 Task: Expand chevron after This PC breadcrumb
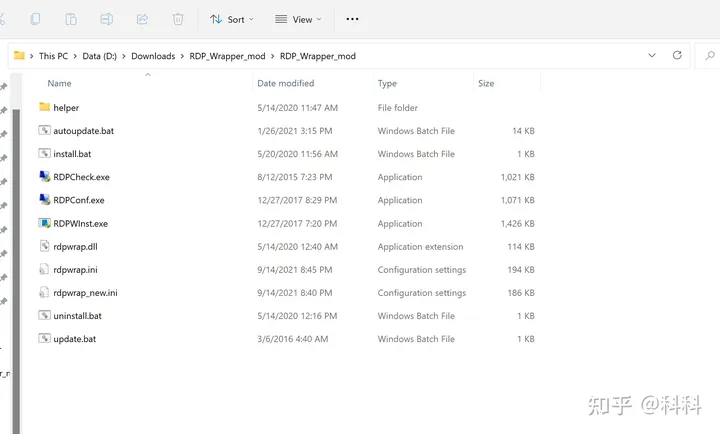[x=75, y=56]
